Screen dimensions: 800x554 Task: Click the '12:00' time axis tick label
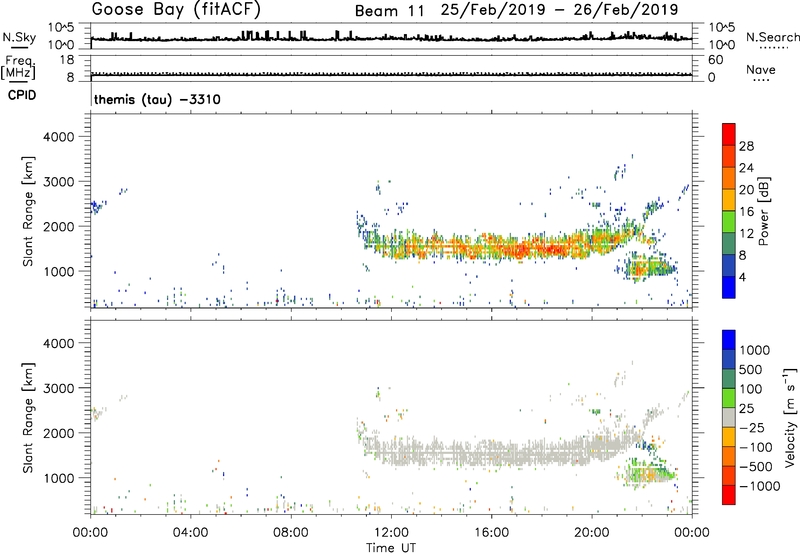coord(391,533)
